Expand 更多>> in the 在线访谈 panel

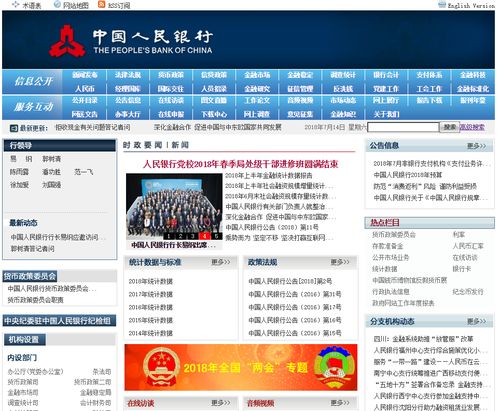[x=221, y=403]
